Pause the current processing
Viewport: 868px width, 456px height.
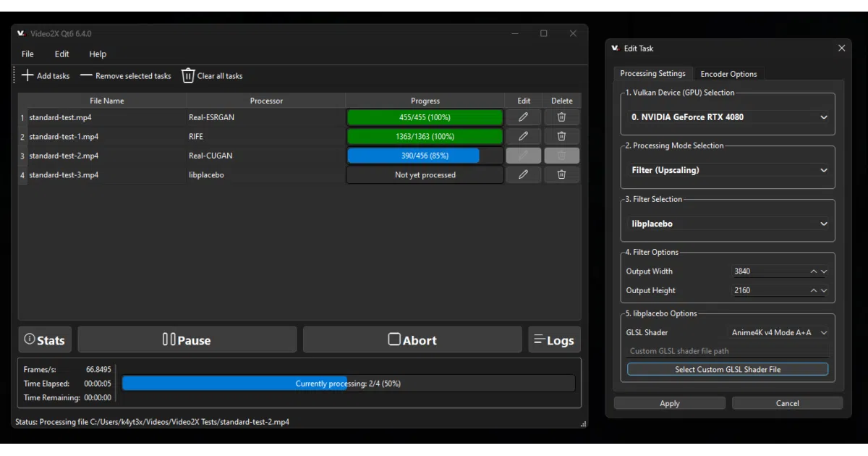pyautogui.click(x=187, y=339)
